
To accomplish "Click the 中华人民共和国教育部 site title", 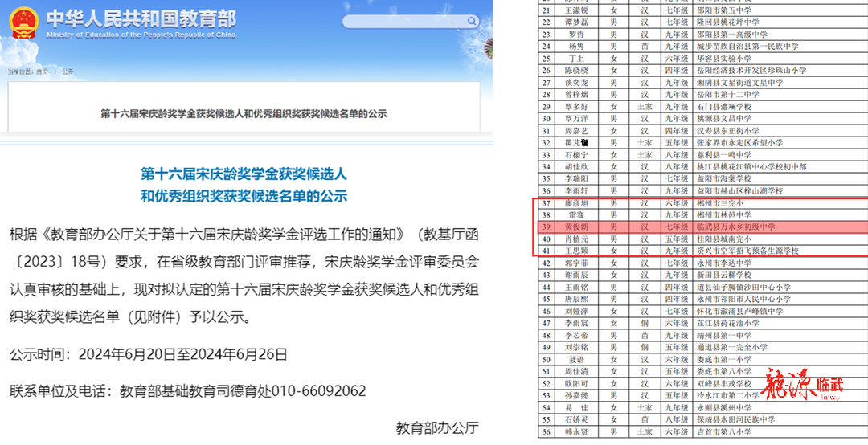I will [x=141, y=18].
